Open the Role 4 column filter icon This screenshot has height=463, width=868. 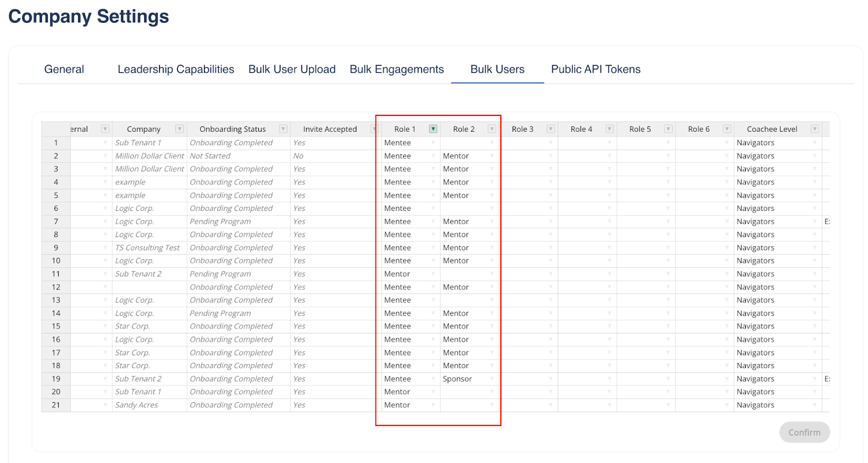[609, 129]
